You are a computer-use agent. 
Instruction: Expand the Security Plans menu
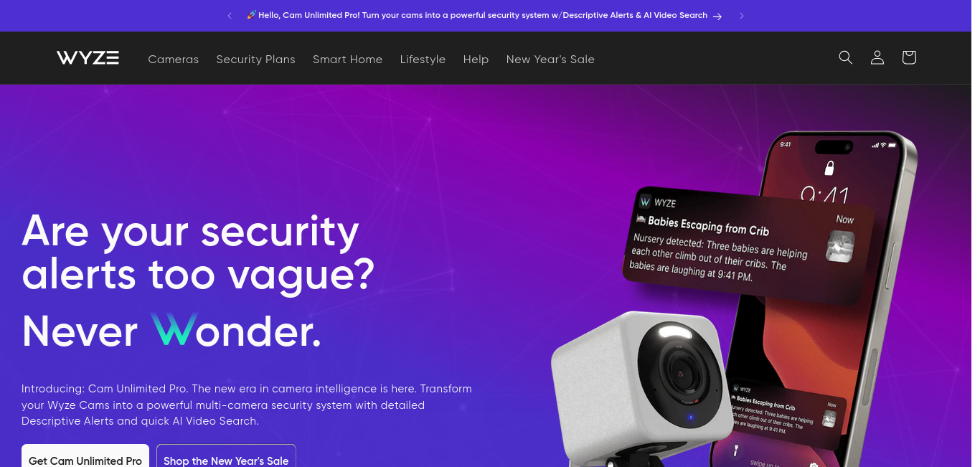255,59
